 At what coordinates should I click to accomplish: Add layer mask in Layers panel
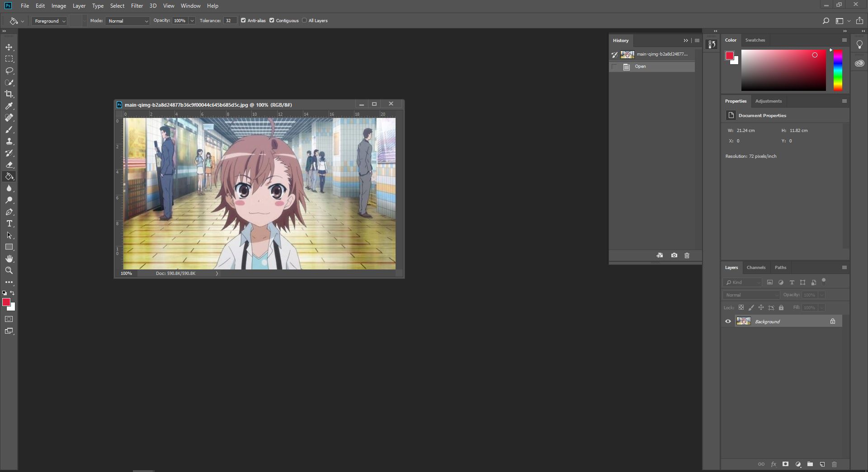[786, 464]
